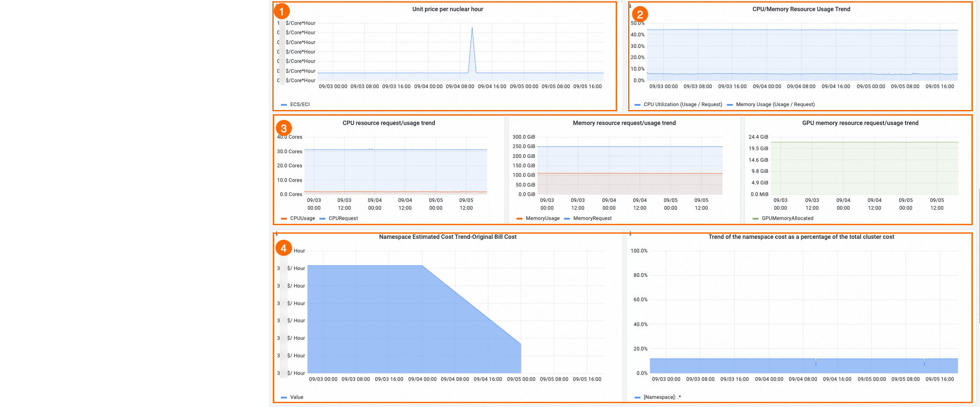980x407 pixels.
Task: Click the green GPU memory allocated chart area
Action: tap(864, 168)
